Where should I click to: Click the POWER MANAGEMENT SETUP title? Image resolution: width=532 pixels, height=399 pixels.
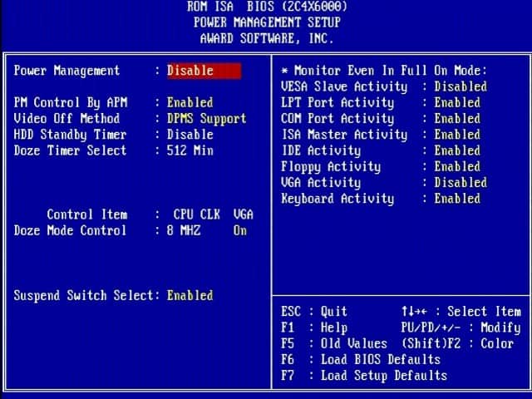pyautogui.click(x=267, y=22)
